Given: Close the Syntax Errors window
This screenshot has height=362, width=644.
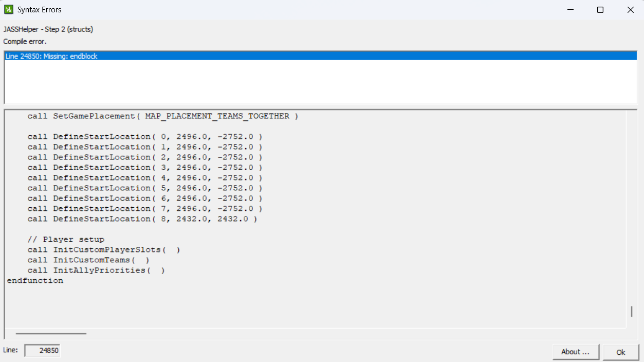Looking at the screenshot, I should (x=630, y=10).
